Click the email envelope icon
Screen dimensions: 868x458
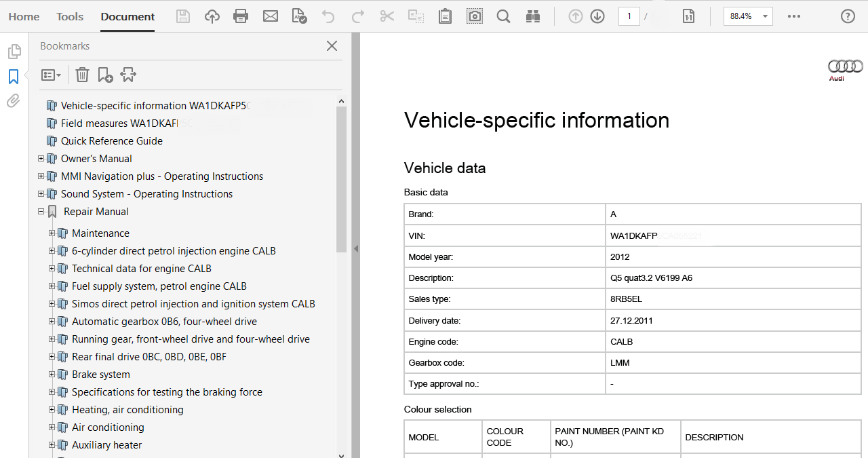point(271,16)
